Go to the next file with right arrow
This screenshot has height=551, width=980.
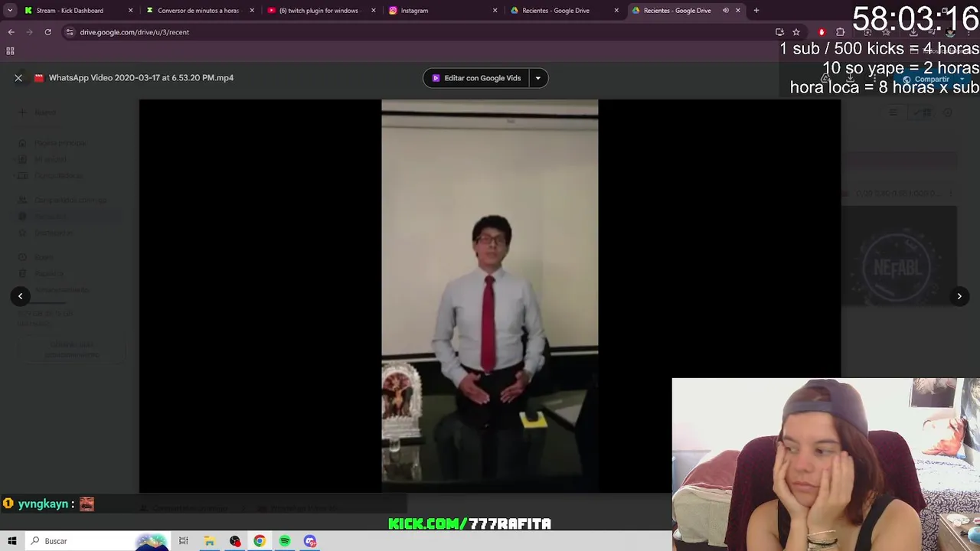[959, 296]
